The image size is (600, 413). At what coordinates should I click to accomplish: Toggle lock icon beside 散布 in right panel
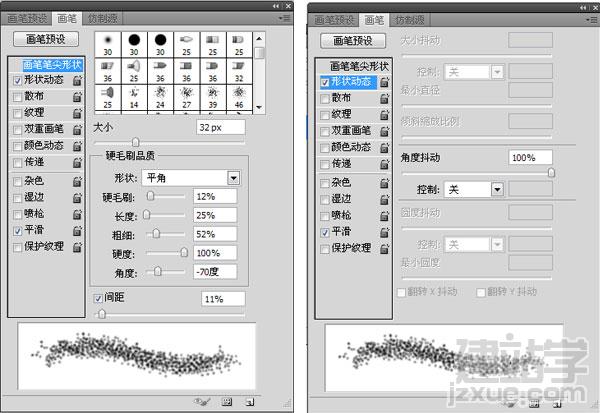point(385,99)
